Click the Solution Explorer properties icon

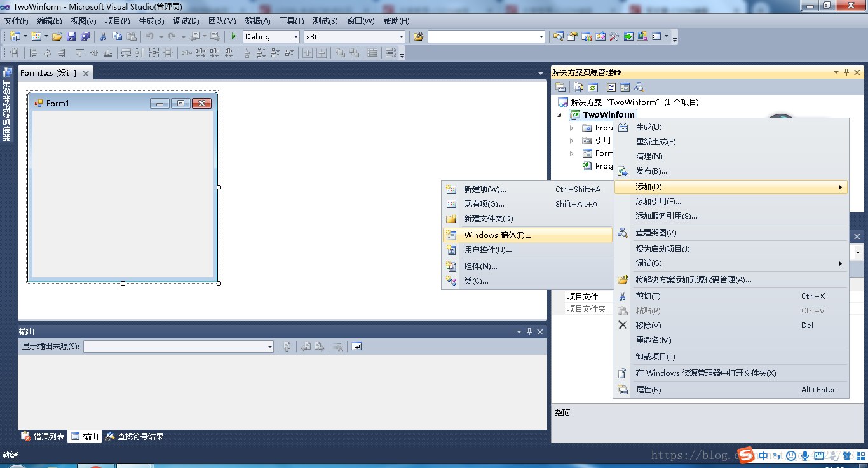(560, 87)
